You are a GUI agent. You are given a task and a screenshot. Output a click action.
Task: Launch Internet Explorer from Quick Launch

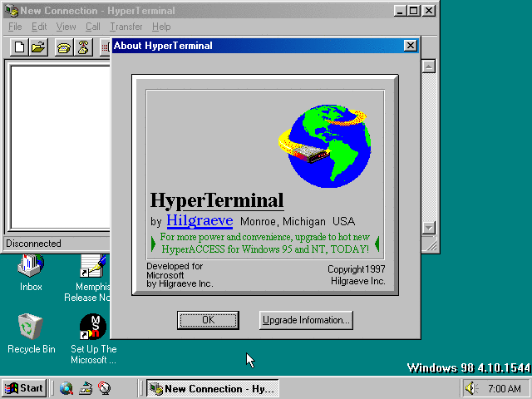point(66,388)
